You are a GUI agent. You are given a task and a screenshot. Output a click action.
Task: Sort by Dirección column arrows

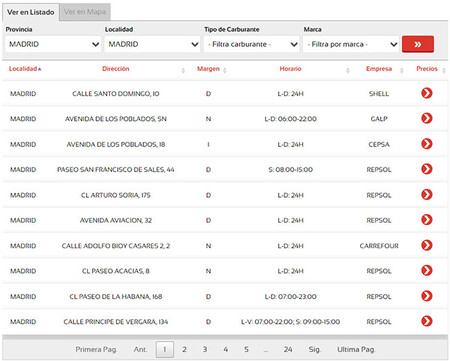coord(183,70)
